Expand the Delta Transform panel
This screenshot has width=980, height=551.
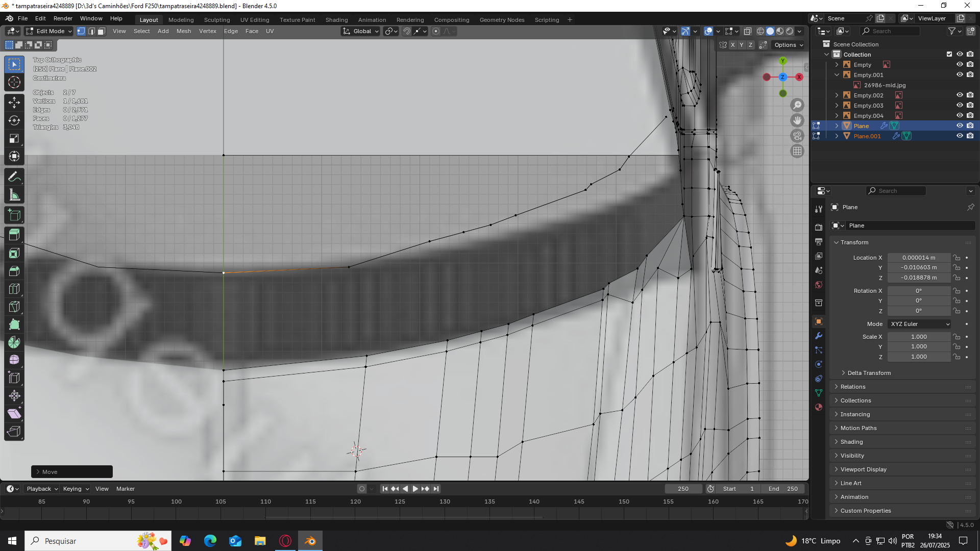coord(869,373)
